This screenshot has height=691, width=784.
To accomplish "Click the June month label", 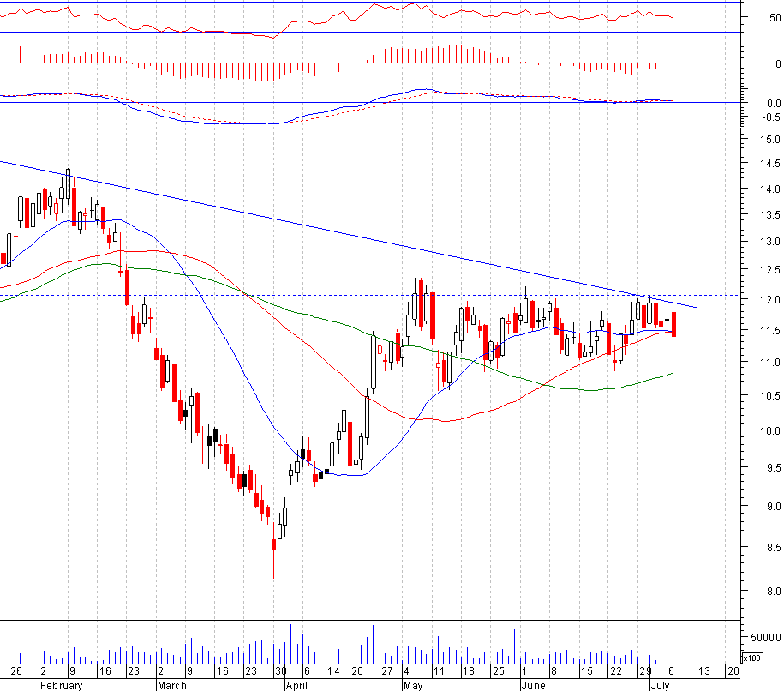I will click(x=533, y=686).
